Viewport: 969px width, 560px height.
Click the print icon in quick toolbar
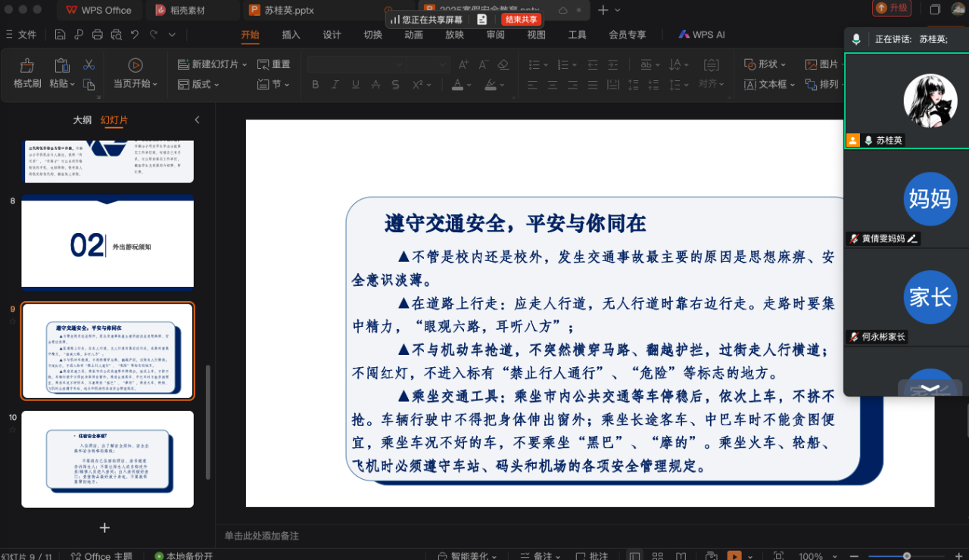pos(97,35)
